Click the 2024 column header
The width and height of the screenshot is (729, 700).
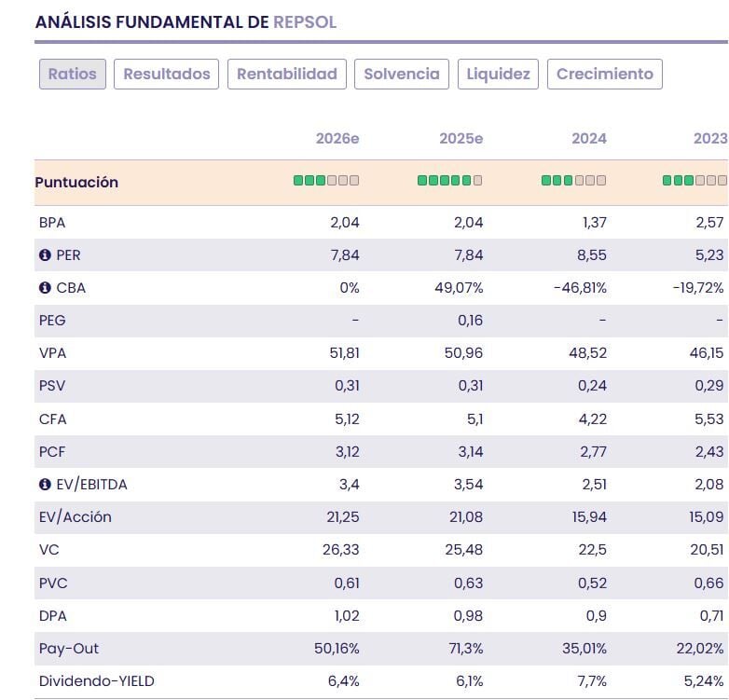point(589,139)
